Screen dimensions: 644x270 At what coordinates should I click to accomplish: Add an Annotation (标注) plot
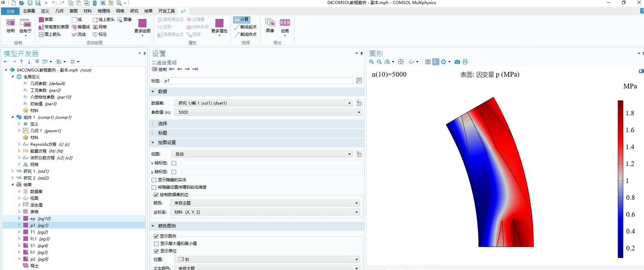tap(100, 34)
